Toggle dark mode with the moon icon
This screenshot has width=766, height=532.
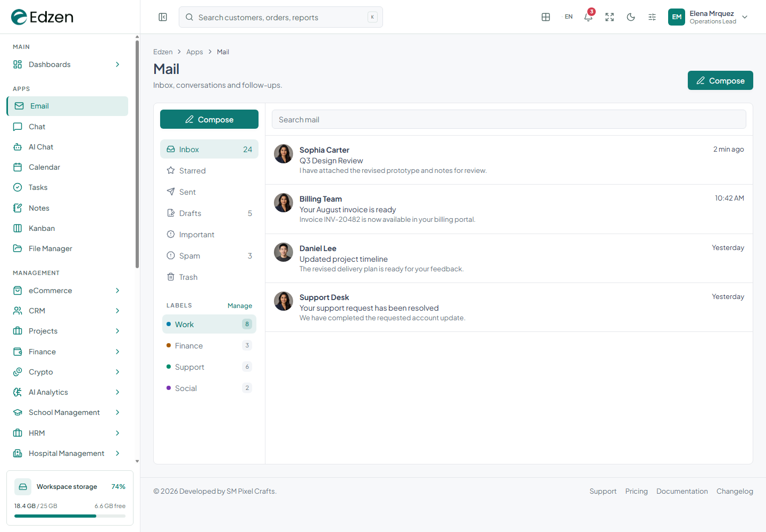pyautogui.click(x=631, y=17)
